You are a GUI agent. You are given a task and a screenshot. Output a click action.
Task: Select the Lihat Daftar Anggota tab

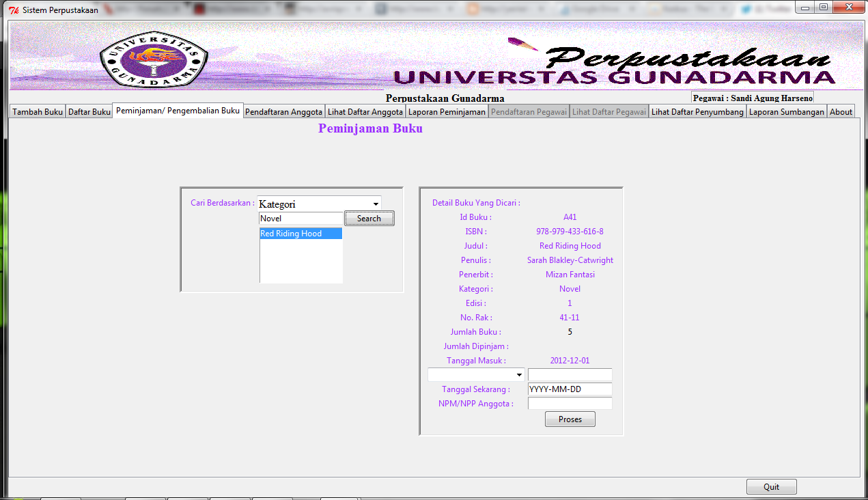[365, 112]
